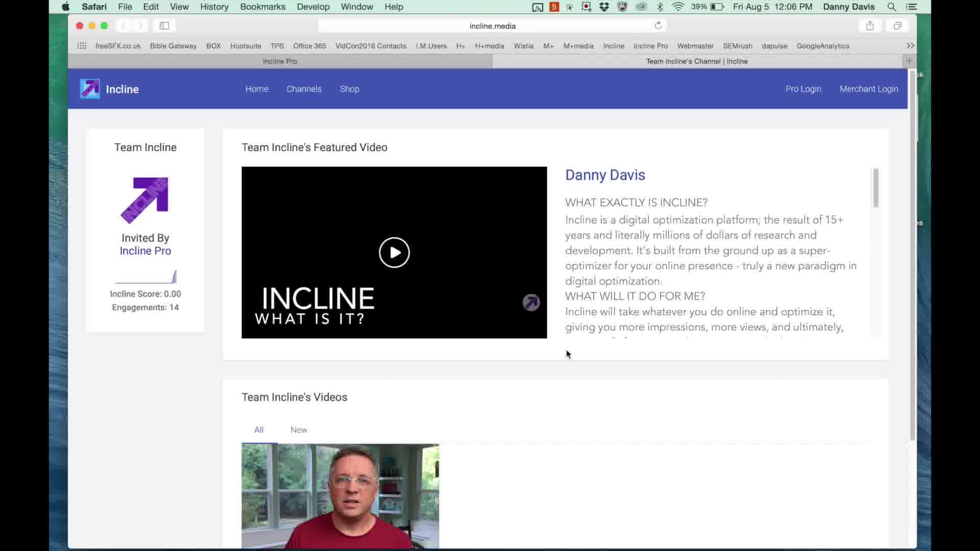Click the orange B menu bar icon
This screenshot has height=551, width=980.
click(x=554, y=7)
